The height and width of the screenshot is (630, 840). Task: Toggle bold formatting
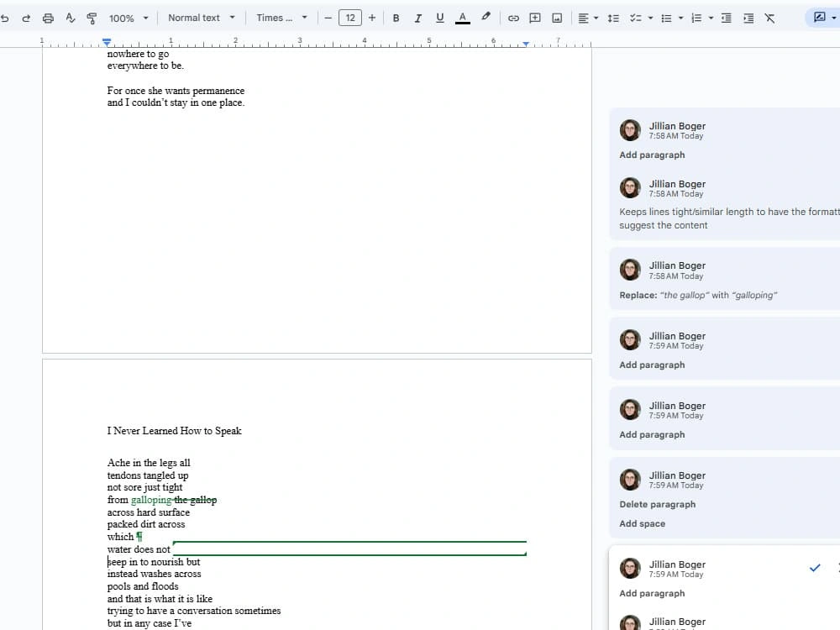click(396, 18)
